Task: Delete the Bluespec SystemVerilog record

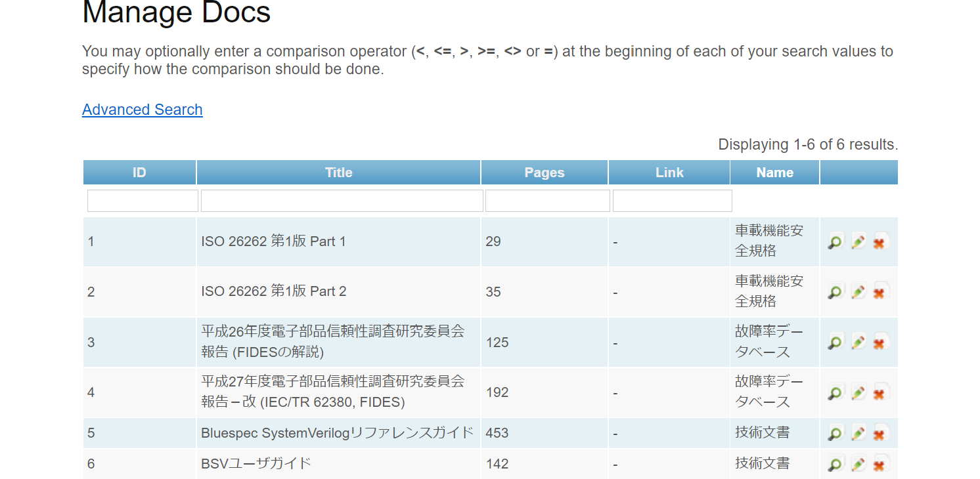Action: (x=880, y=434)
